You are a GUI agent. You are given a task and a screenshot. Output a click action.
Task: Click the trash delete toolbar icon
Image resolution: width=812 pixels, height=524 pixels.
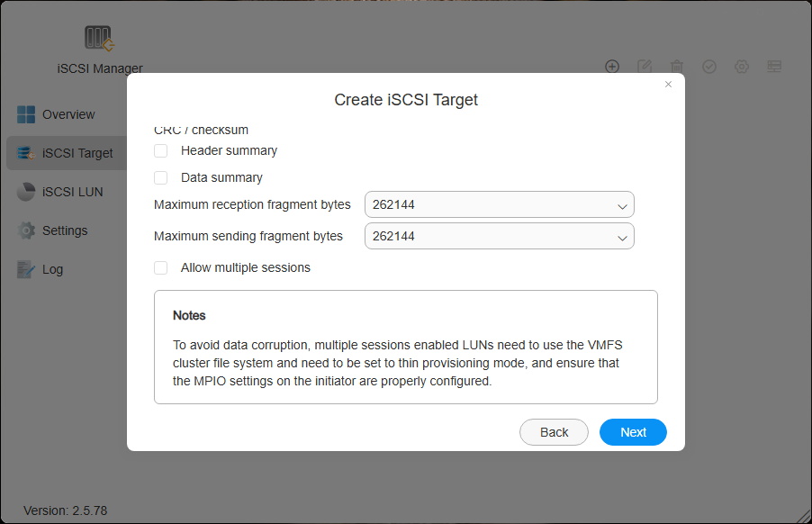point(677,67)
